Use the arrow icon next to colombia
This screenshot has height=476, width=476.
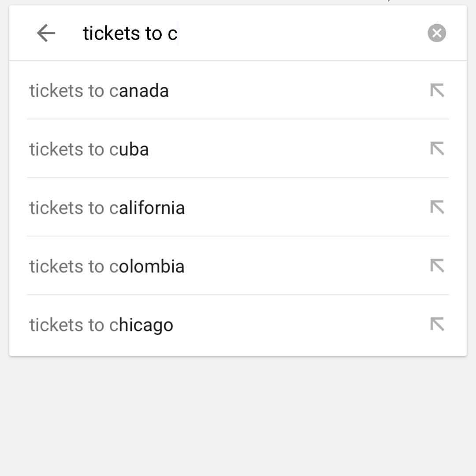coord(437,266)
